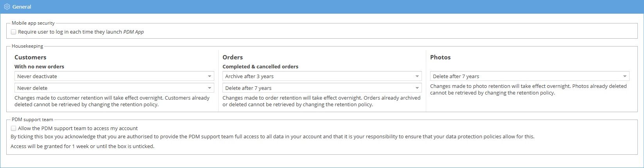Click the customer retention notice text

click(112, 101)
